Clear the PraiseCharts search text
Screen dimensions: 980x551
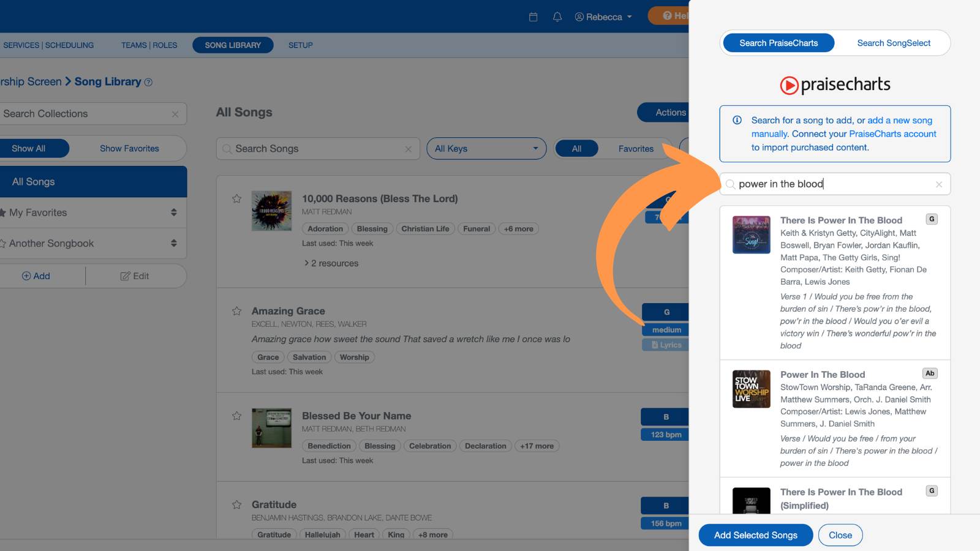click(x=939, y=184)
